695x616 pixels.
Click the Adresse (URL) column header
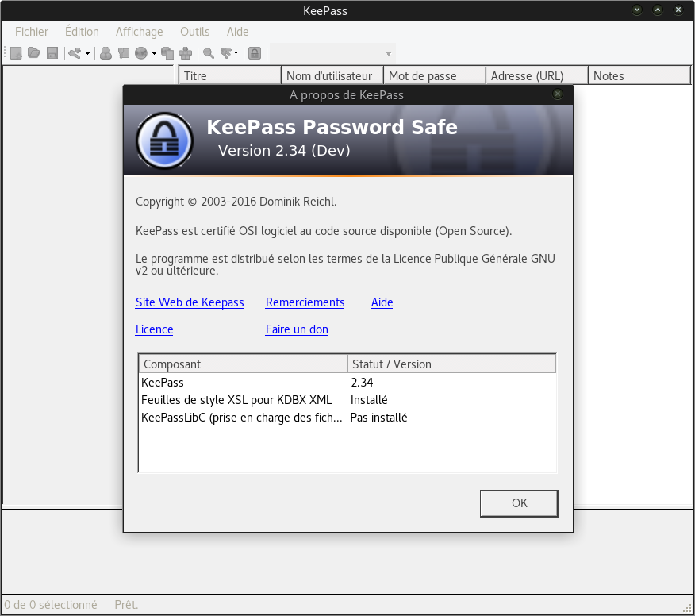tap(537, 76)
